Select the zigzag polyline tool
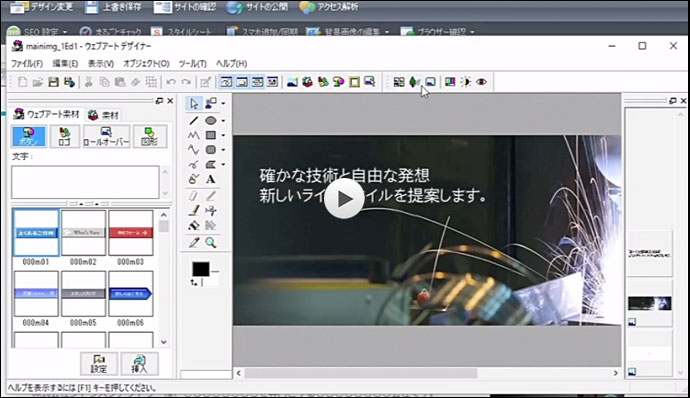Viewport: 690px width, 398px height. 194,135
